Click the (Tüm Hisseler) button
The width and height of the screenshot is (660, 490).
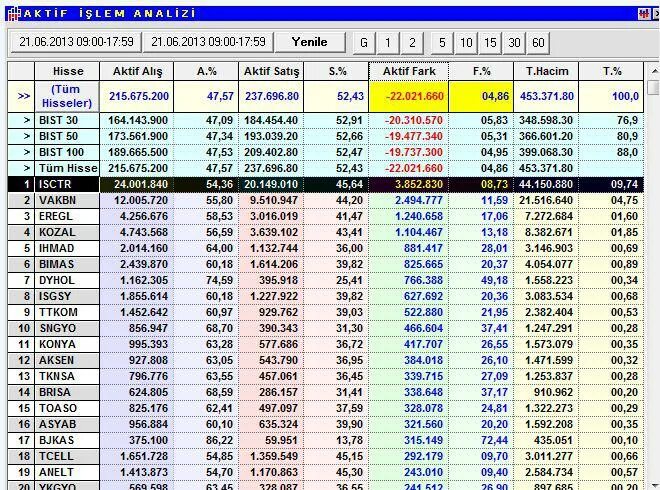coord(67,96)
